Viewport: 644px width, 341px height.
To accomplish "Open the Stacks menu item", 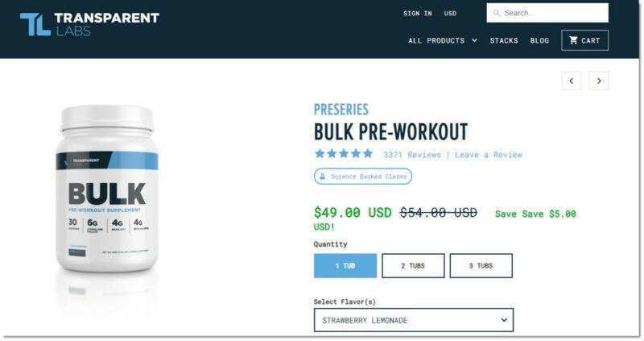I will pyautogui.click(x=504, y=40).
